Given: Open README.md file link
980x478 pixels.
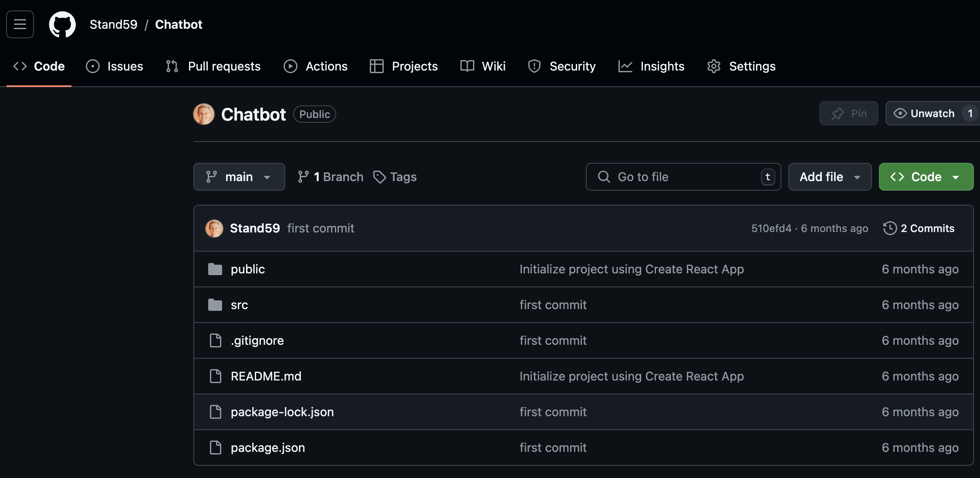Looking at the screenshot, I should tap(266, 376).
